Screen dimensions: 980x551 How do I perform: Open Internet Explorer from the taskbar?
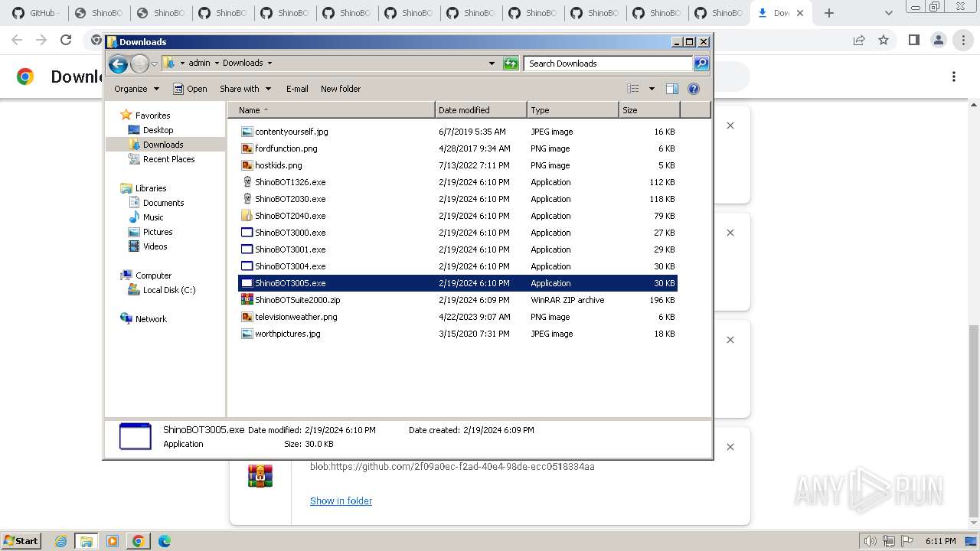point(60,541)
